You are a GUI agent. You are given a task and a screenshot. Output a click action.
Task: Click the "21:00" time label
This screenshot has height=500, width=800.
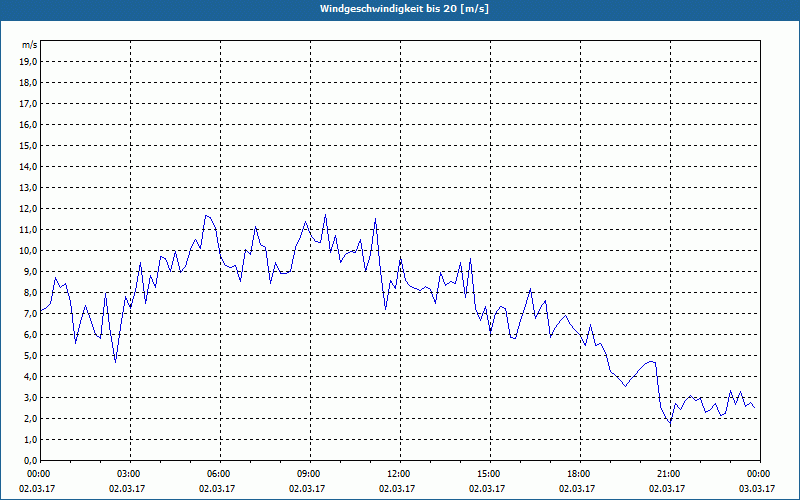pyautogui.click(x=670, y=474)
